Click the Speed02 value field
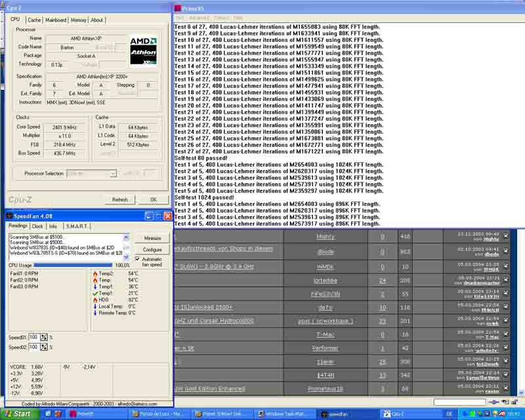 (x=34, y=347)
